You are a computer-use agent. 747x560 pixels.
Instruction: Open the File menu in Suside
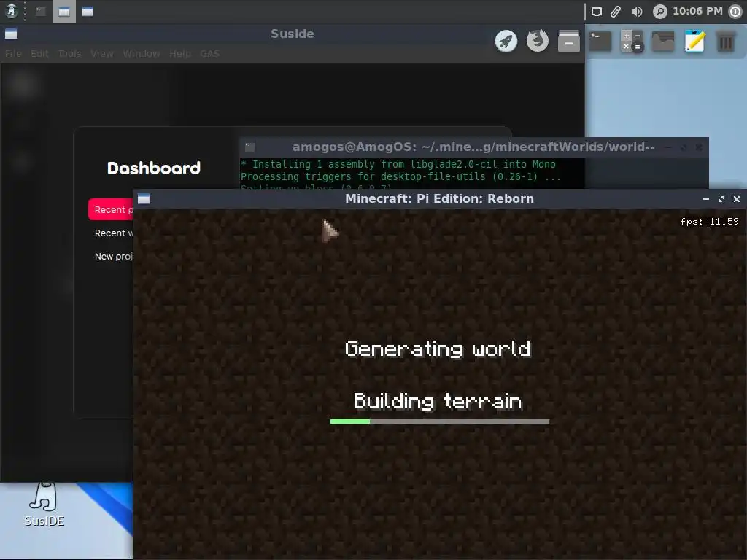click(13, 54)
